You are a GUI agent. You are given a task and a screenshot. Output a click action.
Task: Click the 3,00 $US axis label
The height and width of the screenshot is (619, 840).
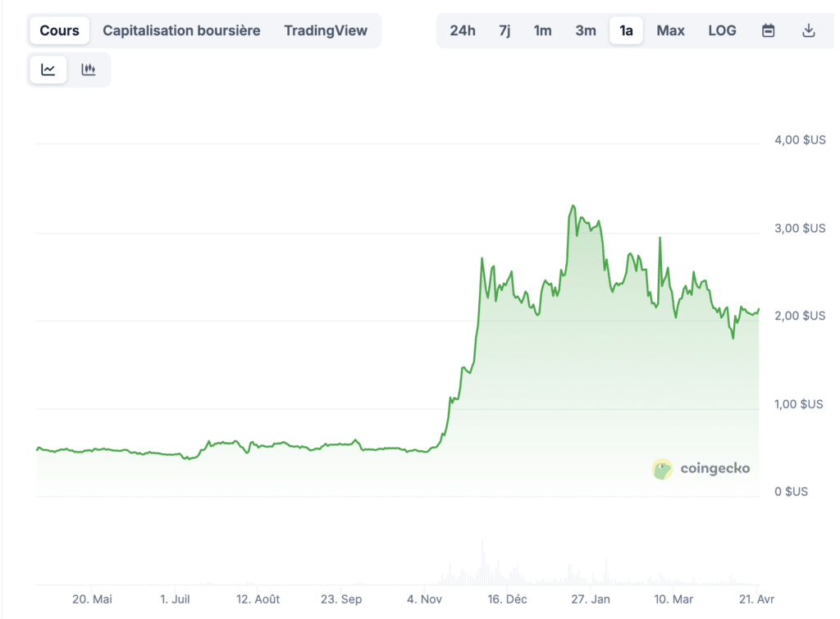point(800,228)
